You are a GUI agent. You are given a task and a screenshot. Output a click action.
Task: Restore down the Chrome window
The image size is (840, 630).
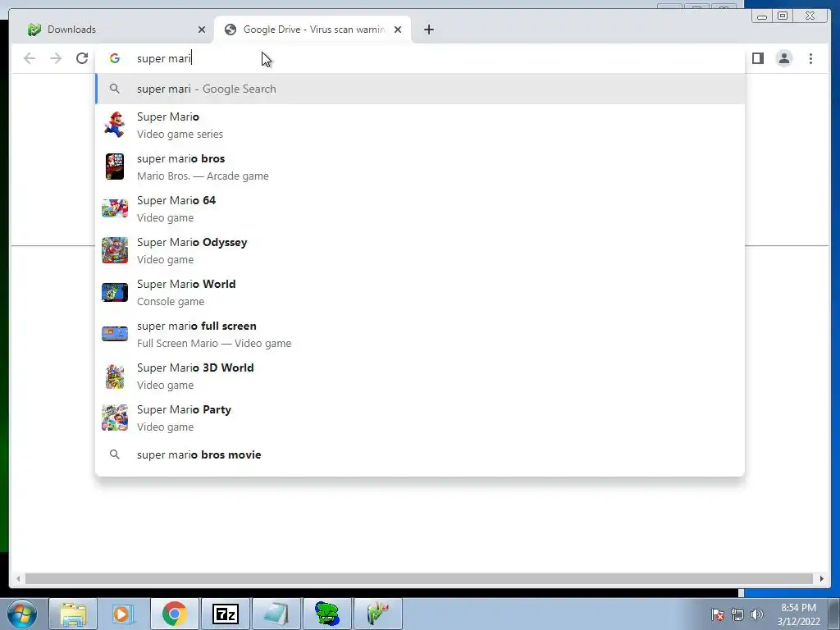click(783, 16)
